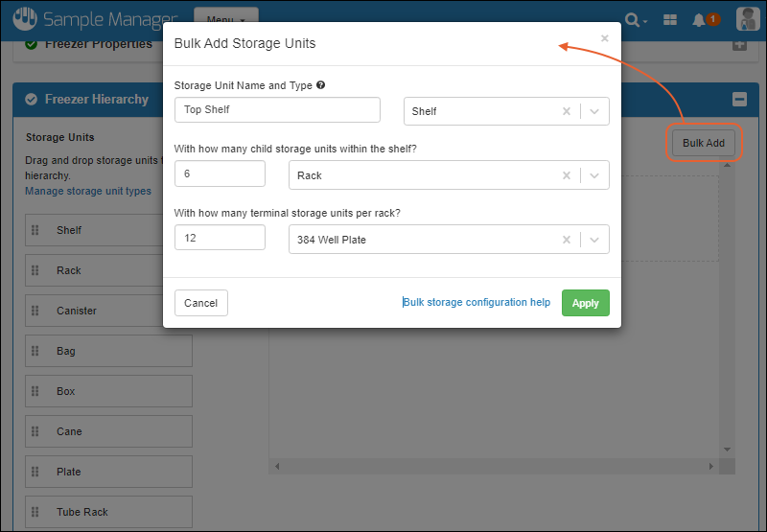
Task: Open the Rack child unit dropdown arrow
Action: [x=594, y=175]
